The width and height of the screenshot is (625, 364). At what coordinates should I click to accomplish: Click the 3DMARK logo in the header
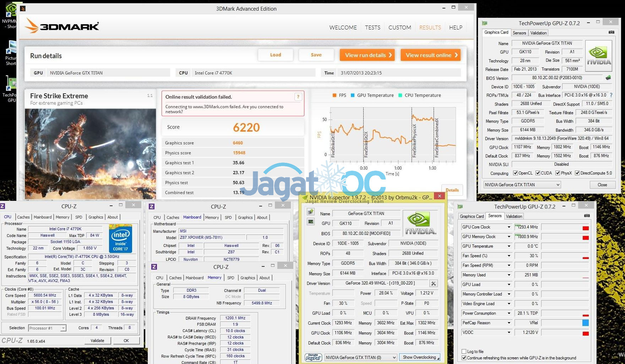62,26
